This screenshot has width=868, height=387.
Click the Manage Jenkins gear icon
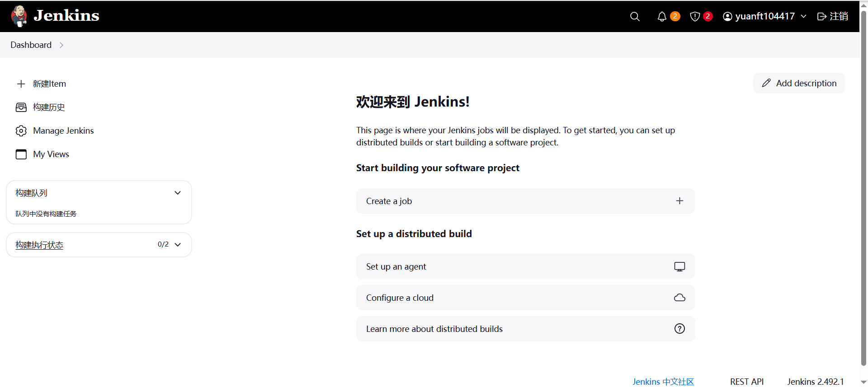(x=21, y=131)
